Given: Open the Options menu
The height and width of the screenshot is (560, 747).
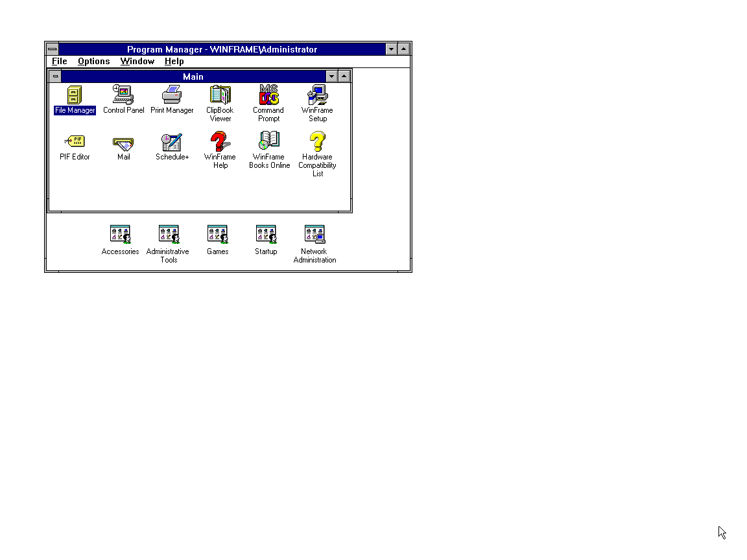Looking at the screenshot, I should tap(94, 62).
